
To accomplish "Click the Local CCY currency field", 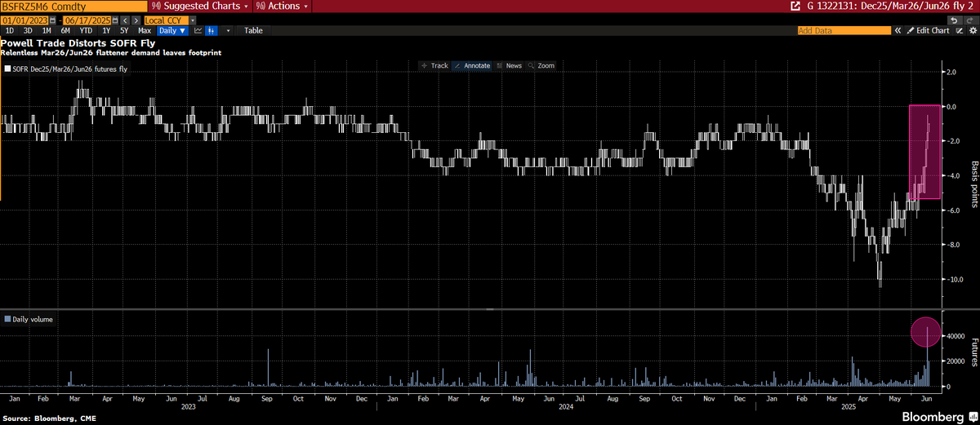I will pyautogui.click(x=166, y=20).
